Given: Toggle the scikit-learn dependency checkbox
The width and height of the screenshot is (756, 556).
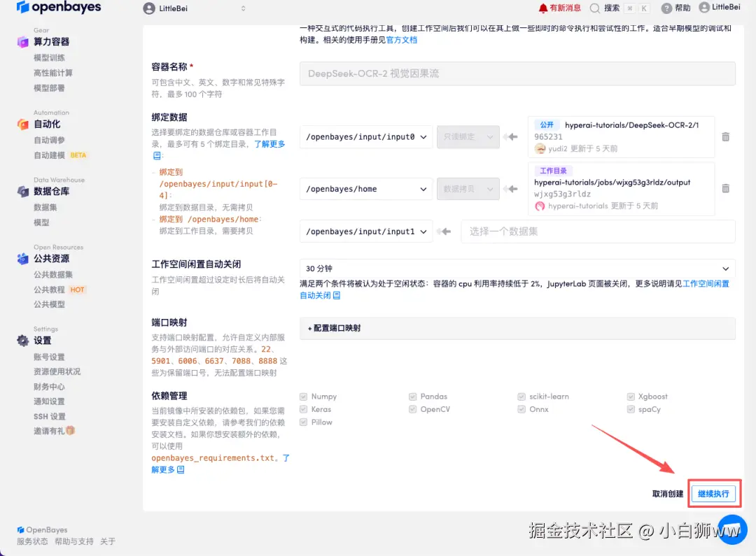Looking at the screenshot, I should (521, 397).
